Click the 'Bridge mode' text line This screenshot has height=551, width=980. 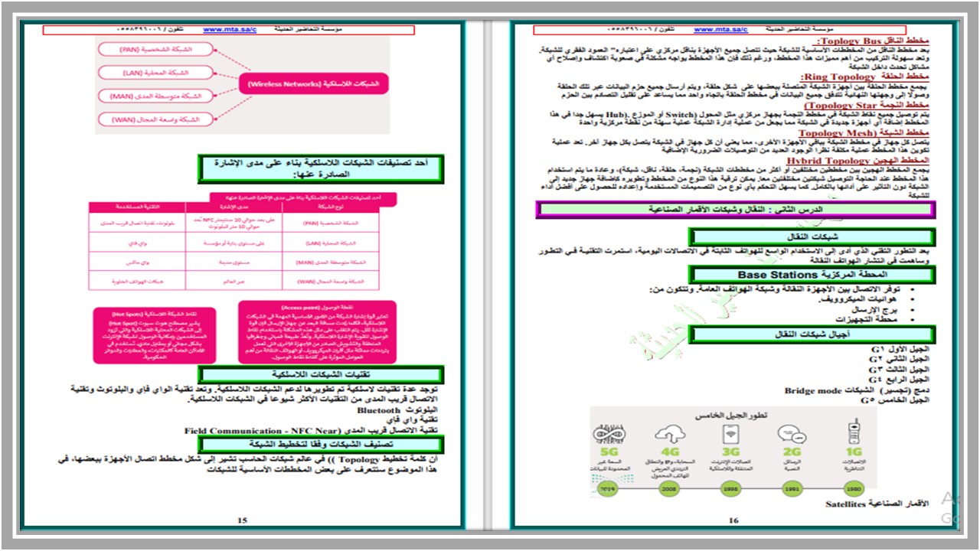click(857, 390)
